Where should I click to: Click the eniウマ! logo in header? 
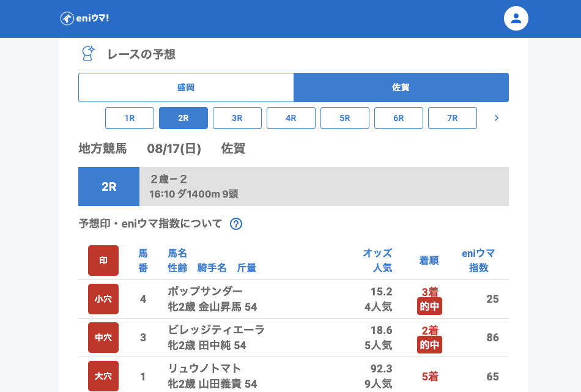[x=84, y=18]
